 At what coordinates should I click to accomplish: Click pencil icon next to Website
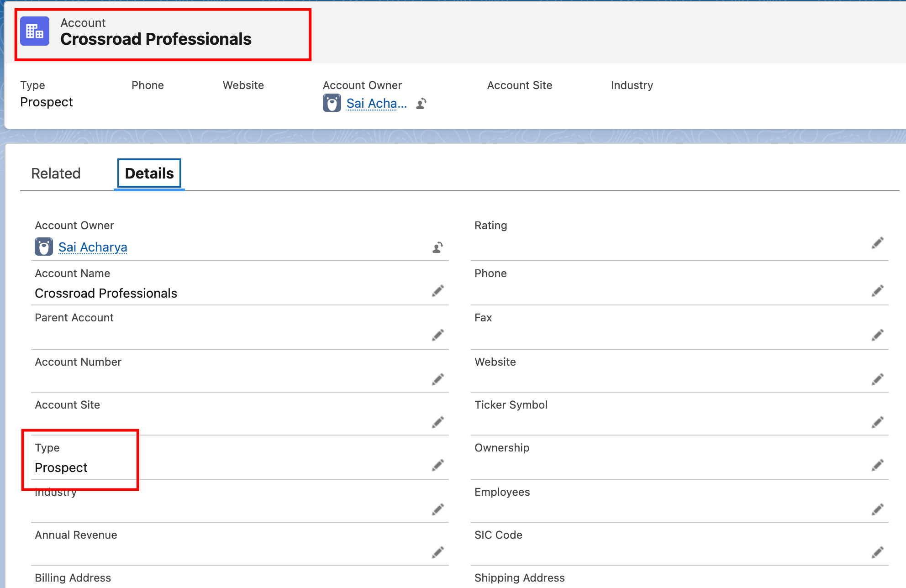point(877,379)
